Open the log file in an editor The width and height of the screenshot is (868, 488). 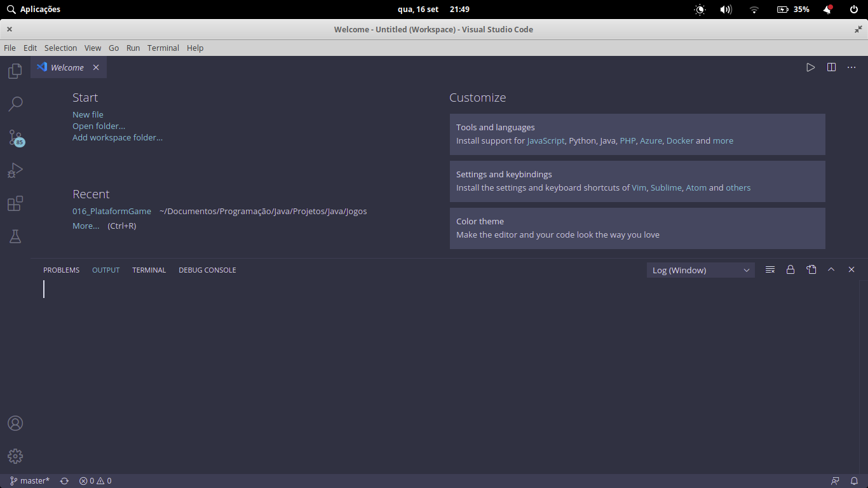pos(811,269)
